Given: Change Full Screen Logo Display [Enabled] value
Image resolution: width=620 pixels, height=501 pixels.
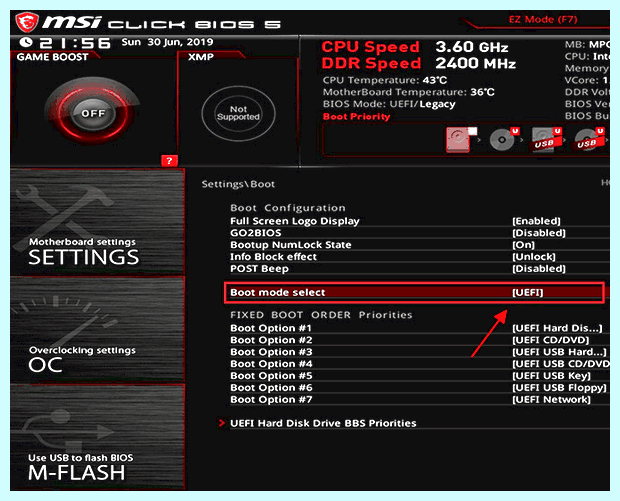Looking at the screenshot, I should point(536,221).
